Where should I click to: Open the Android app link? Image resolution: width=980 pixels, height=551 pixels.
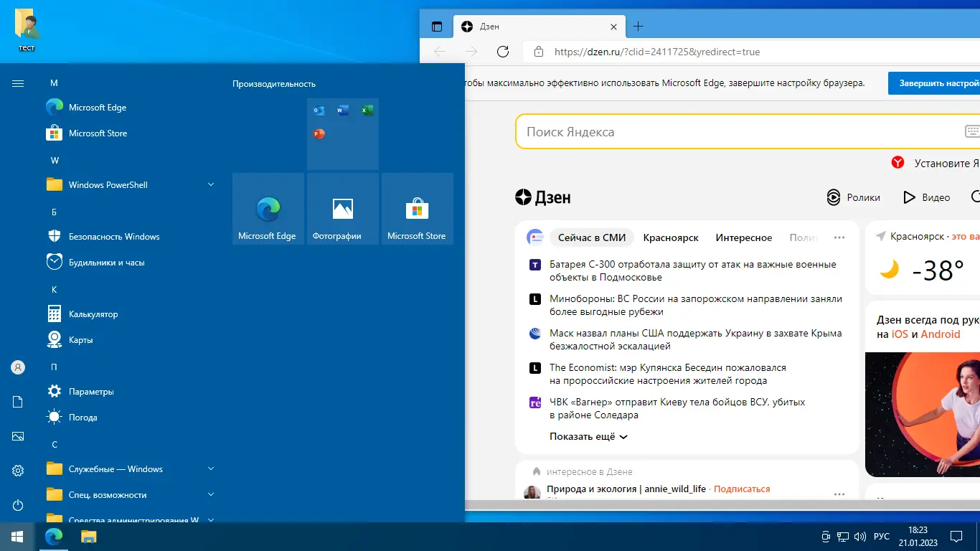pos(941,334)
